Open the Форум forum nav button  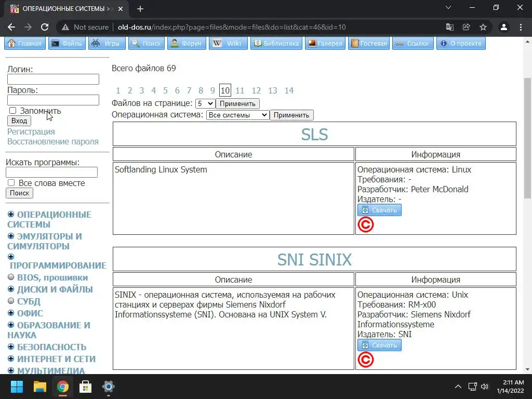(x=187, y=44)
